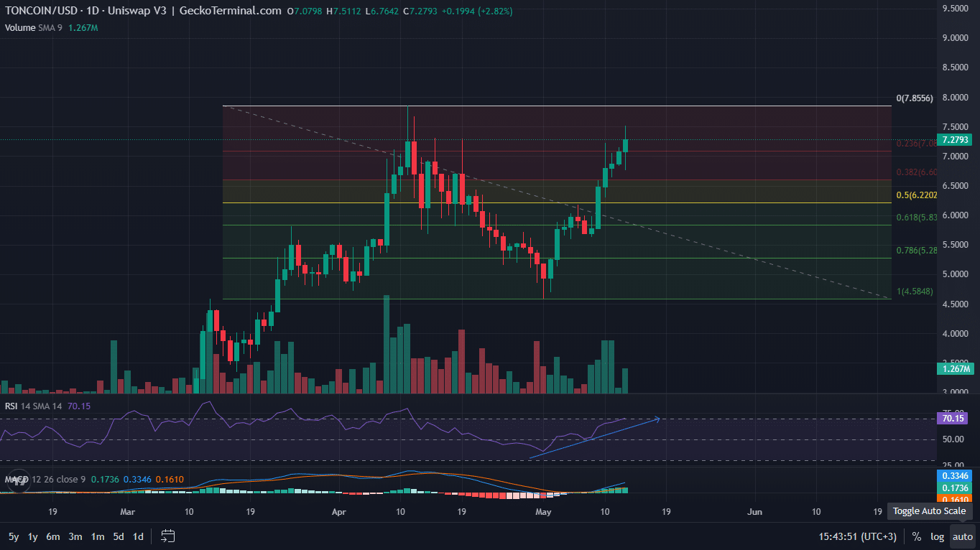Click the May label on time axis
The width and height of the screenshot is (980, 550).
click(x=544, y=512)
